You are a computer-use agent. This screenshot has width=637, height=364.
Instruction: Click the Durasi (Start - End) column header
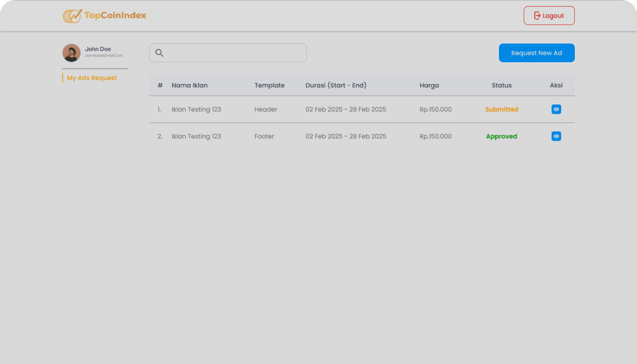(x=336, y=85)
